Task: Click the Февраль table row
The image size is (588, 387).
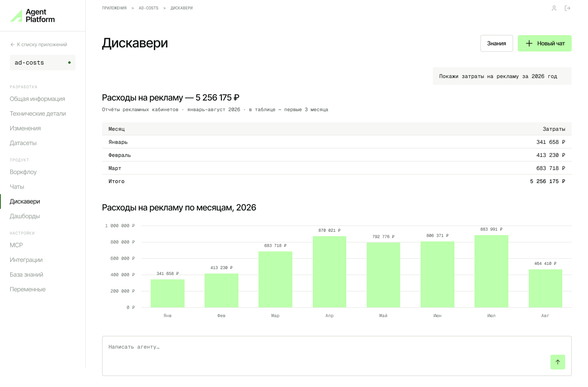Action: (337, 155)
